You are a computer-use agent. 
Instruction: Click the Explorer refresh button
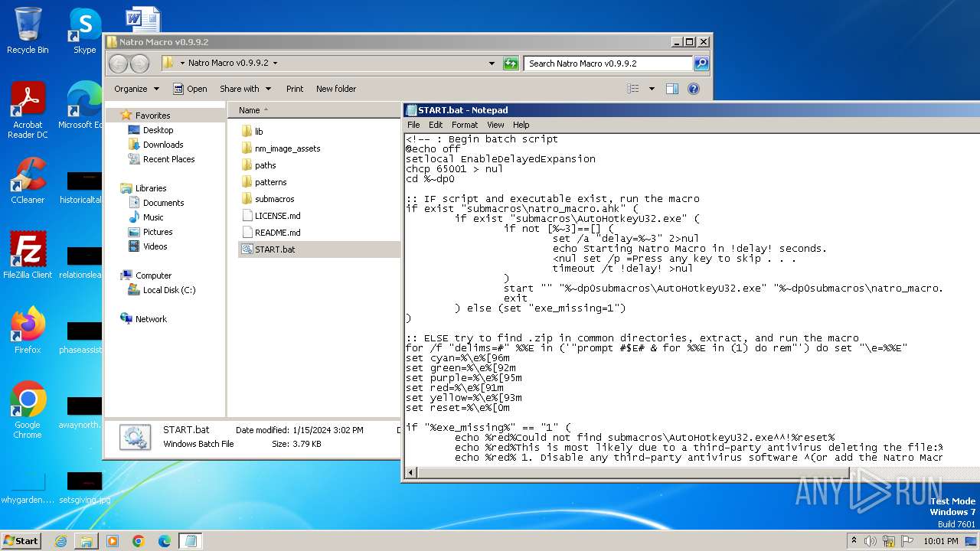pos(511,64)
